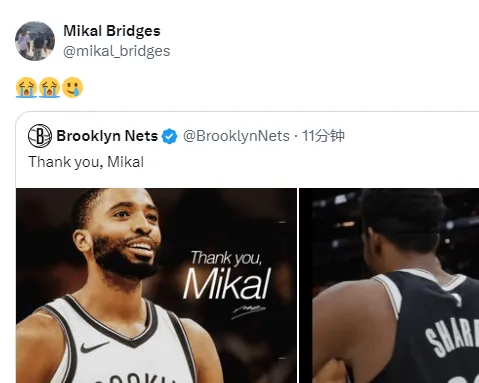Open quoted tweet text Thank you, Mikal
The height and width of the screenshot is (383, 479).
86,162
